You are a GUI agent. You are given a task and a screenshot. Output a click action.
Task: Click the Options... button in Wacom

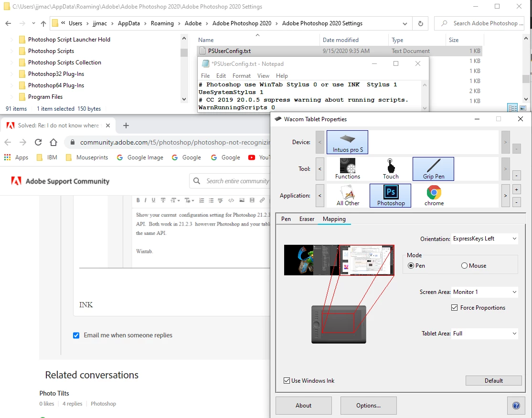tap(369, 406)
